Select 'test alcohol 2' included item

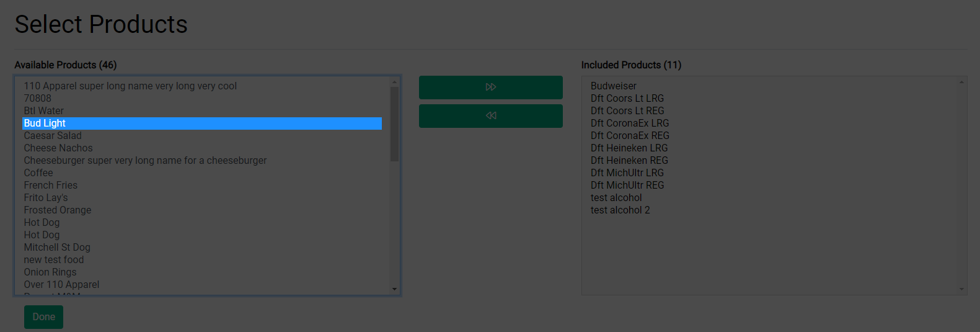point(769,210)
